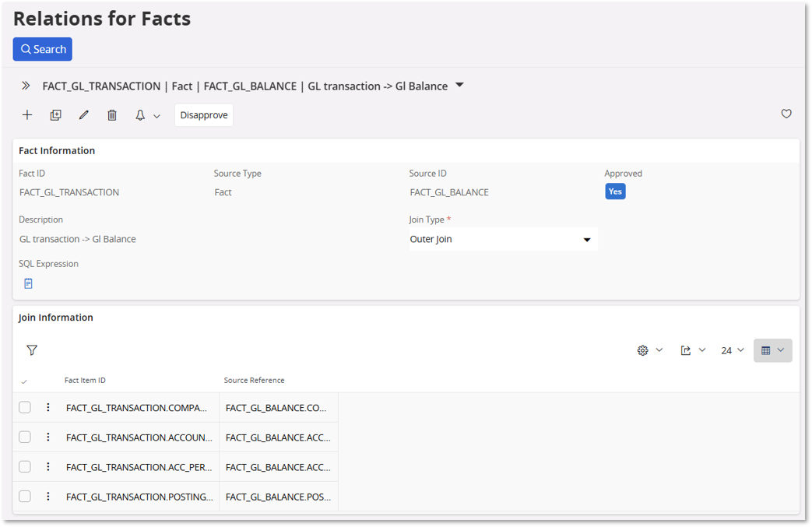This screenshot has width=812, height=527.
Task: Delete the record with trash icon
Action: point(112,115)
